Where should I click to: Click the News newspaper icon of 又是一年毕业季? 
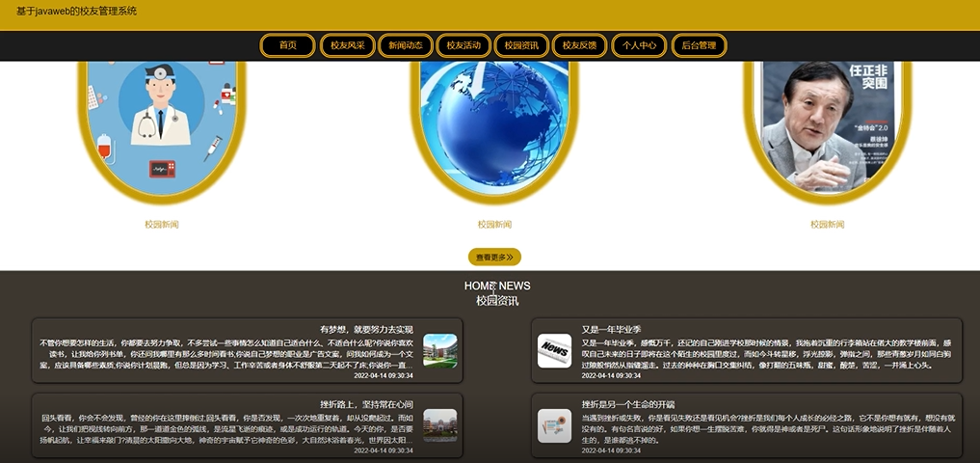[554, 350]
